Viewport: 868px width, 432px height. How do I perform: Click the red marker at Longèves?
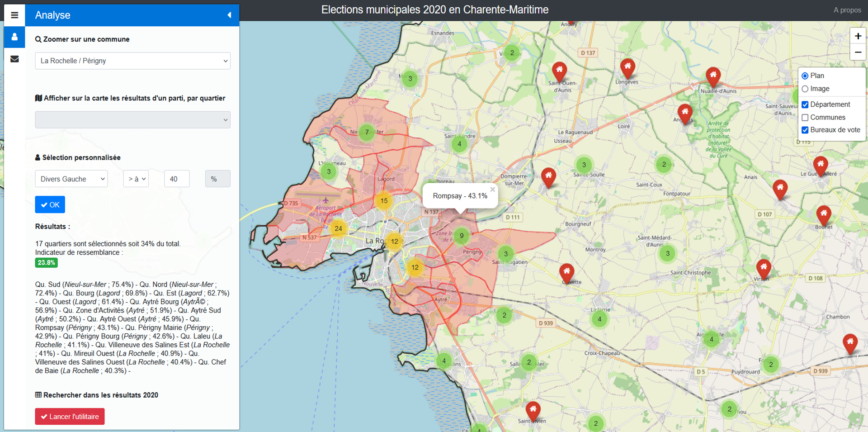coord(627,68)
